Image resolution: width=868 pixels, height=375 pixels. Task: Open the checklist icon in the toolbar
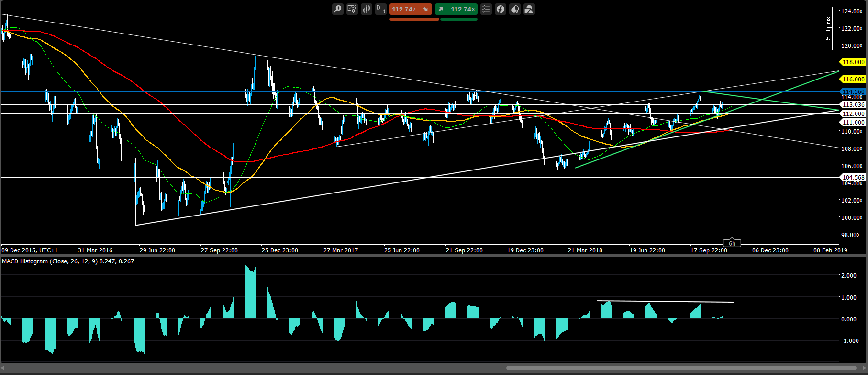point(486,9)
